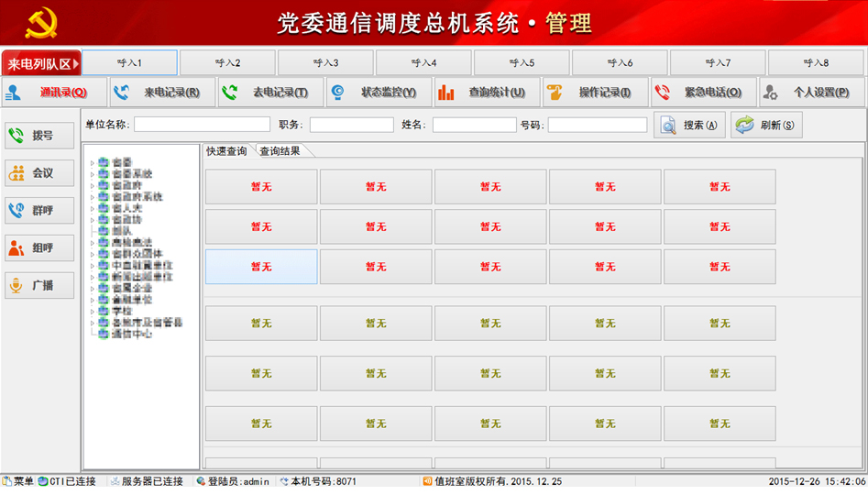
Task: Select the 呼入3 call line tab
Action: 325,63
